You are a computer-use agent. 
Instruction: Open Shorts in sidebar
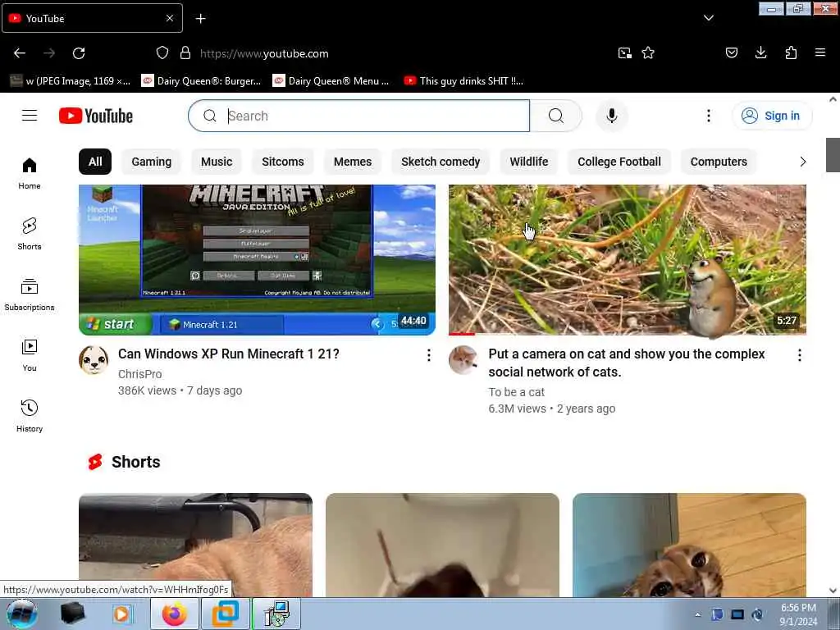tap(30, 234)
